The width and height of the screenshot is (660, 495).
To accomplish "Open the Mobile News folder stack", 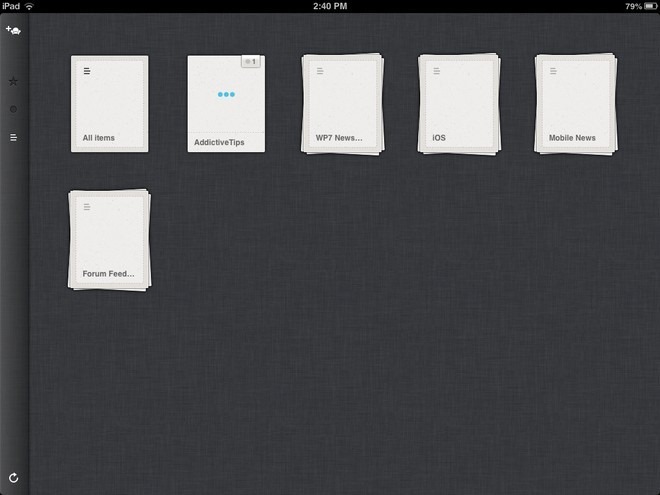I will click(x=576, y=104).
